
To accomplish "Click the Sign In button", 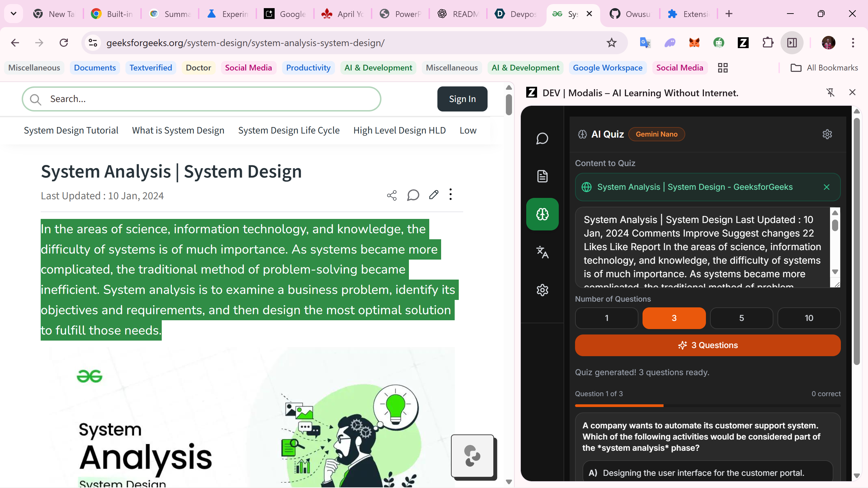I will [x=462, y=99].
